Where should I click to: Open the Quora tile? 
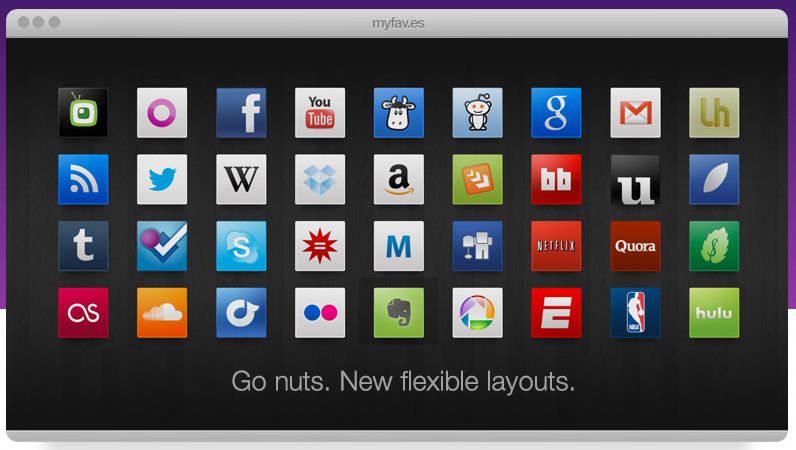click(636, 246)
